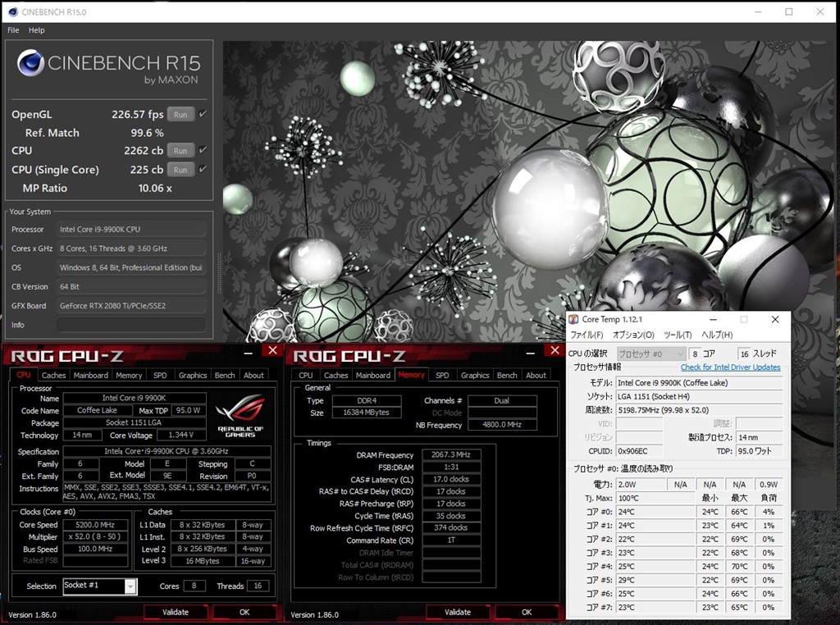Open Cinebench's File menu
Viewport: 840px width, 625px height.
[12, 30]
